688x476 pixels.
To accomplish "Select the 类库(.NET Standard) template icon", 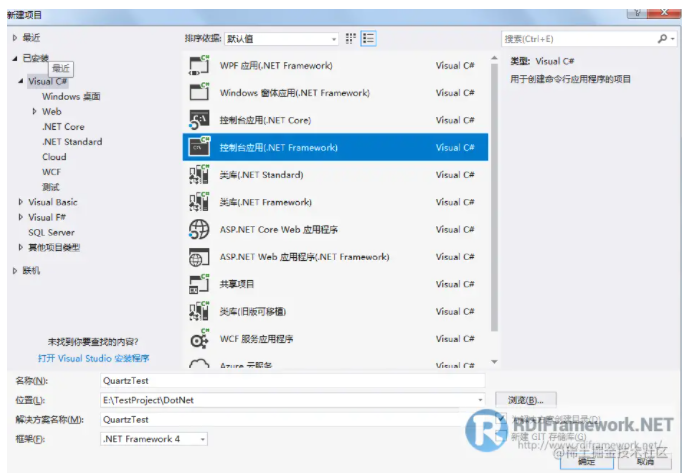I will [199, 175].
